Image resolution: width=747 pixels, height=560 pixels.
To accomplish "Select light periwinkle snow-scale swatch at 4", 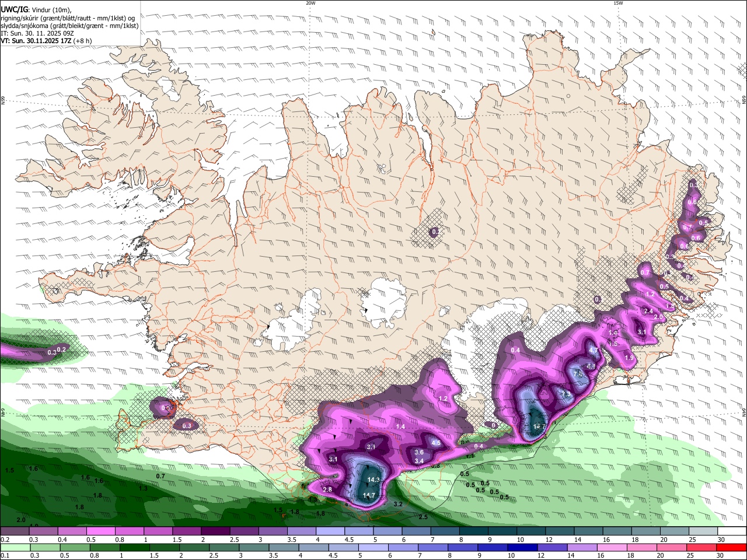I will point(331,532).
